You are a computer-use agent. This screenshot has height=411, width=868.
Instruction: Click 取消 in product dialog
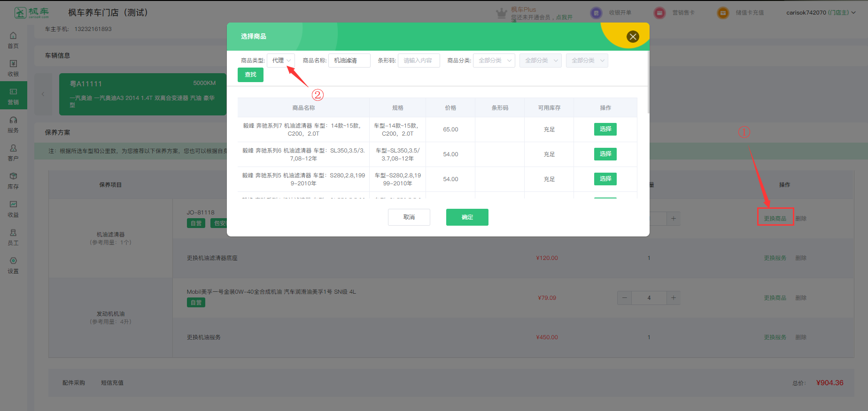(x=409, y=217)
